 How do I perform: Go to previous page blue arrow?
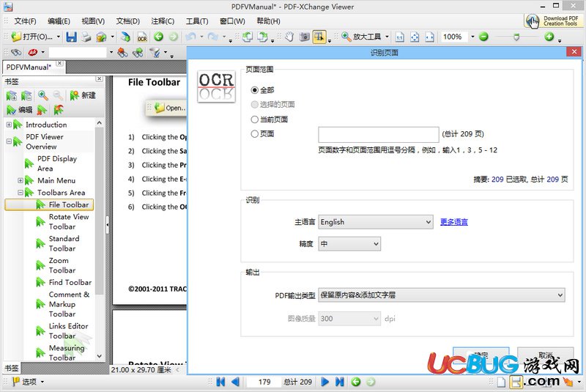click(x=235, y=382)
